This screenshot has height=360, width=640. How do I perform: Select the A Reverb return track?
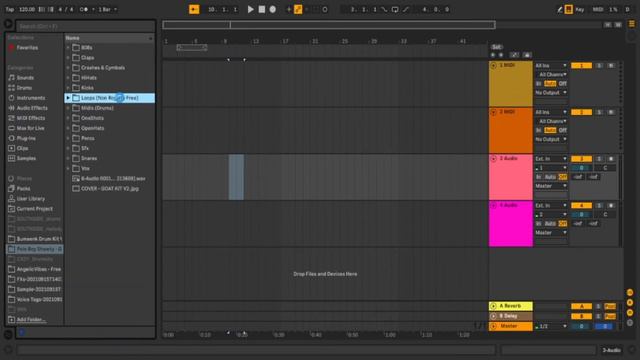point(511,306)
